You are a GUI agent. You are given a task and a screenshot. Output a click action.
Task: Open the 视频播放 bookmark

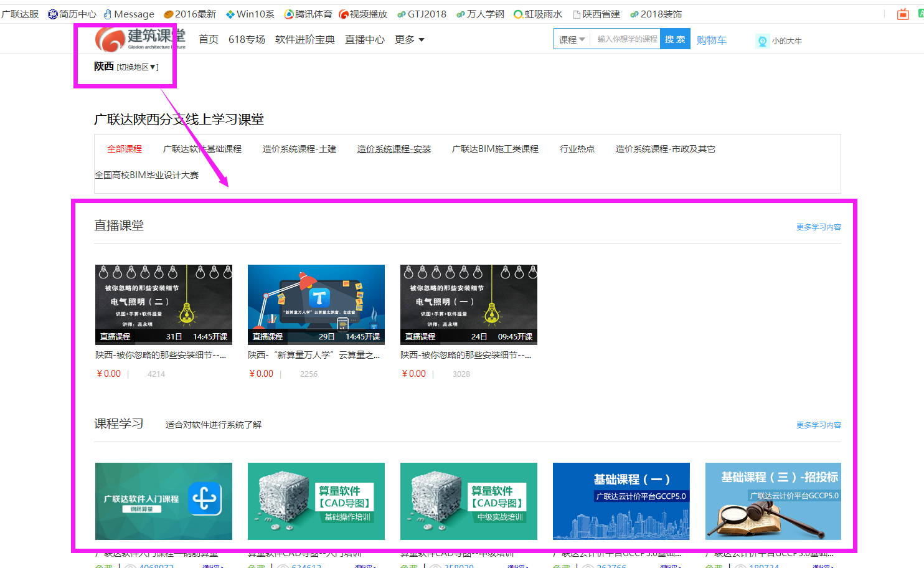point(363,14)
